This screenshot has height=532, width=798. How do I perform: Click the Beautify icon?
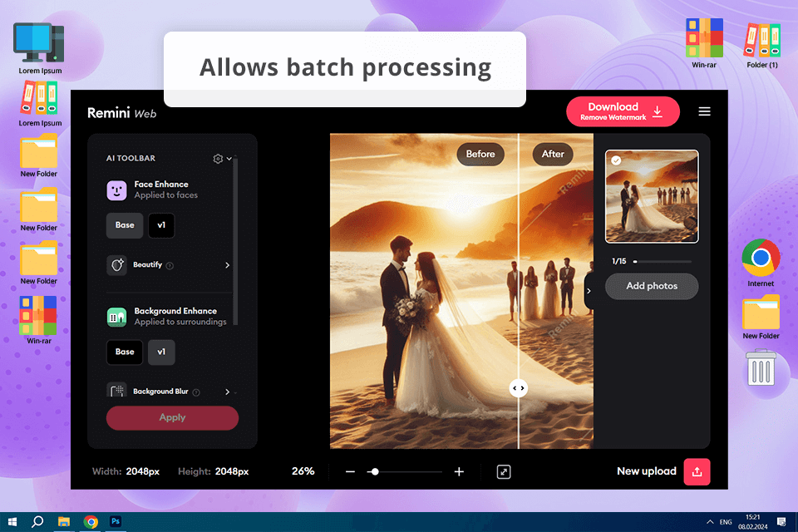click(116, 264)
